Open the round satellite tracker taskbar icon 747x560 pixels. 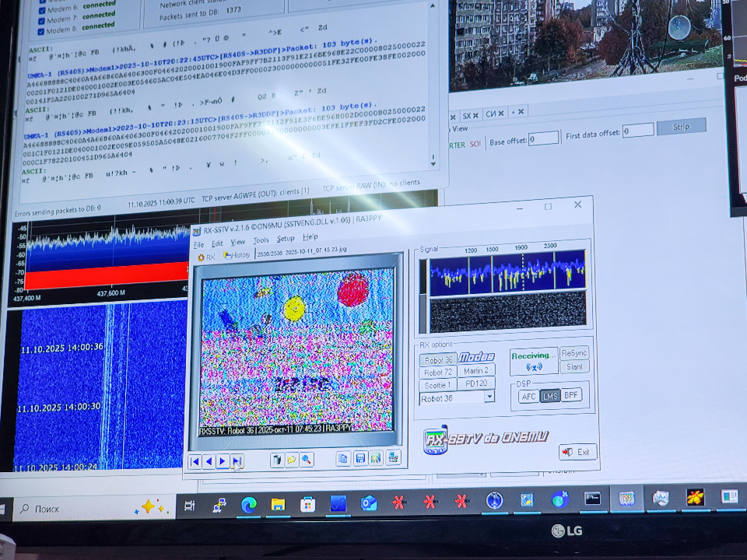point(495,500)
